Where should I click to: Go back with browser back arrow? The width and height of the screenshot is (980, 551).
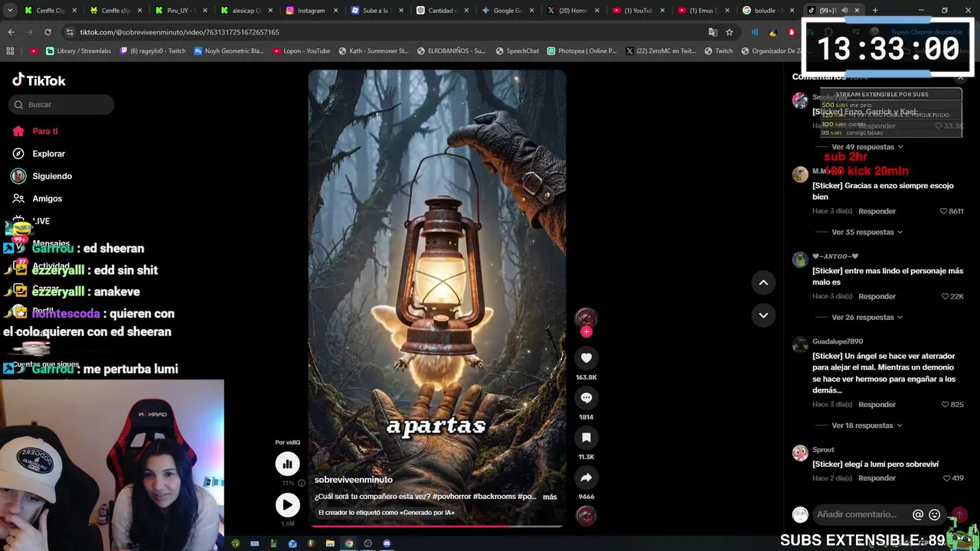click(x=11, y=32)
